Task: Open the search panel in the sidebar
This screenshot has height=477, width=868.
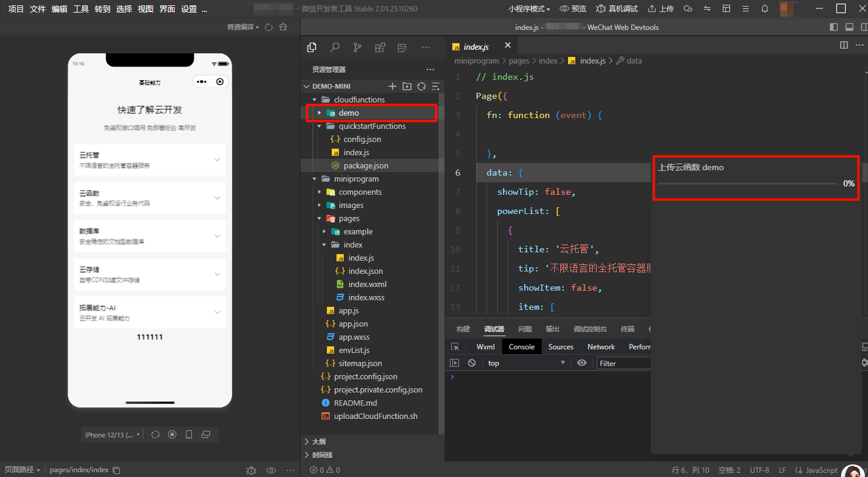Action: pyautogui.click(x=335, y=47)
